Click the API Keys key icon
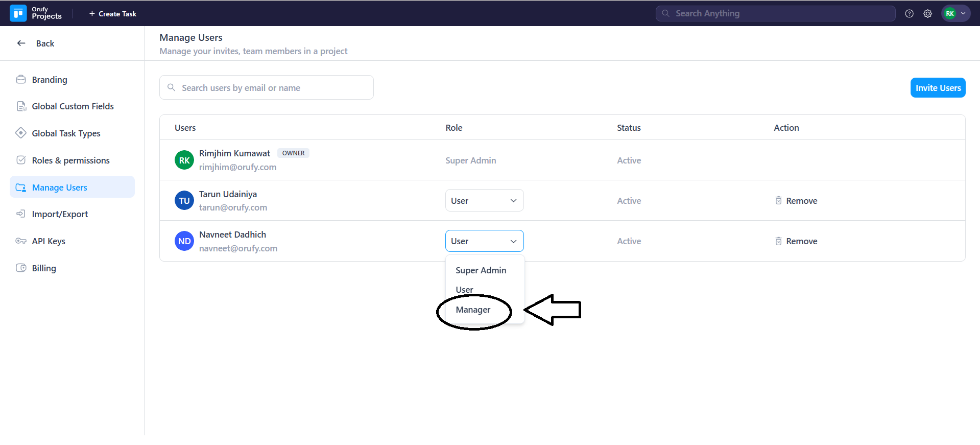 click(x=21, y=241)
